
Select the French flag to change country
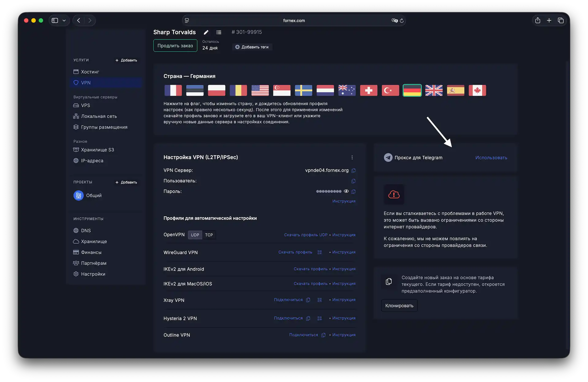(173, 90)
